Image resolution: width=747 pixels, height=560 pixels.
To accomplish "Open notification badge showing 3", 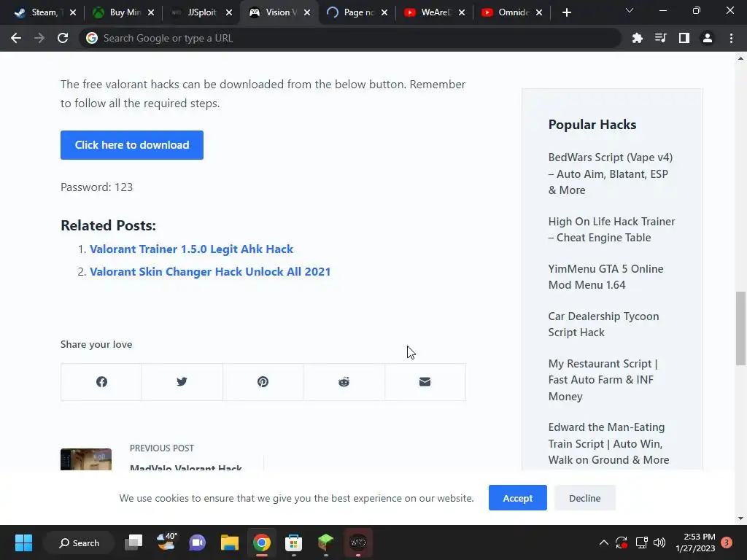I will coord(727,542).
